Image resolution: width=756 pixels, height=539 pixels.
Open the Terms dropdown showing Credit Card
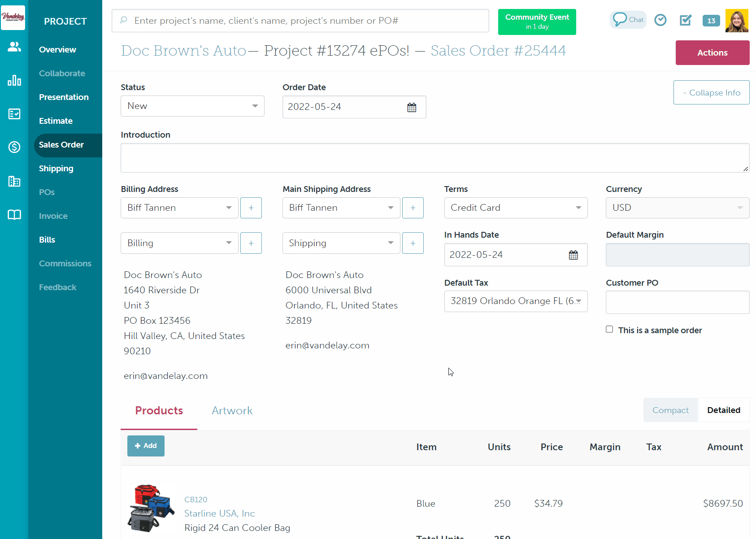point(516,208)
